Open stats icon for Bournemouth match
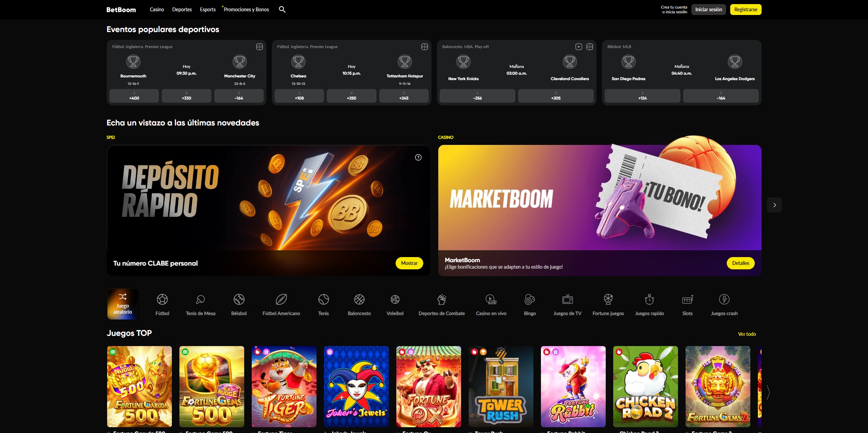The width and height of the screenshot is (868, 433). point(260,47)
